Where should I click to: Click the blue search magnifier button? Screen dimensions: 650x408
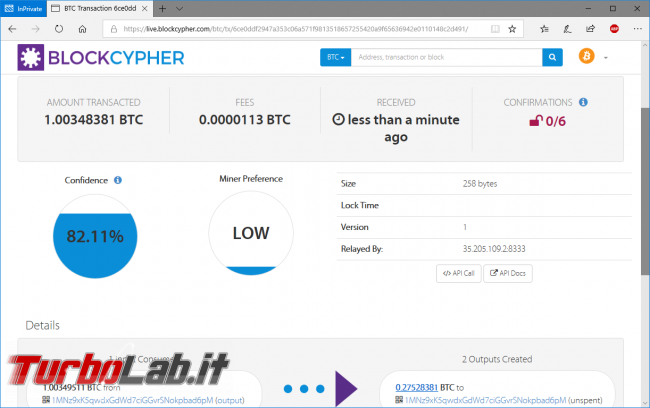[552, 57]
